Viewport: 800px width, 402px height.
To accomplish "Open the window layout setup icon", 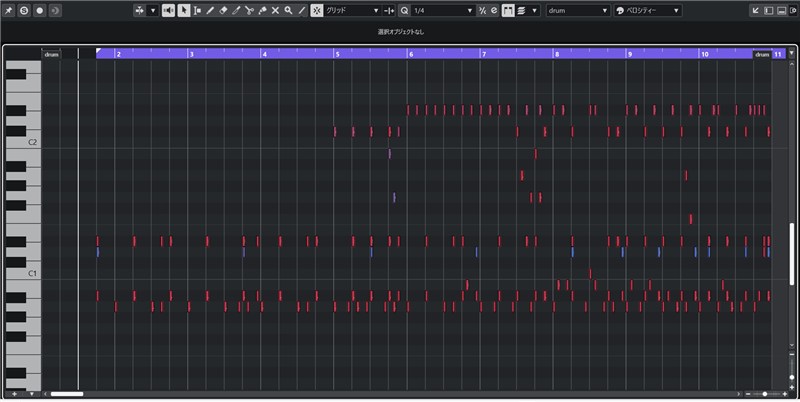I will tap(793, 10).
